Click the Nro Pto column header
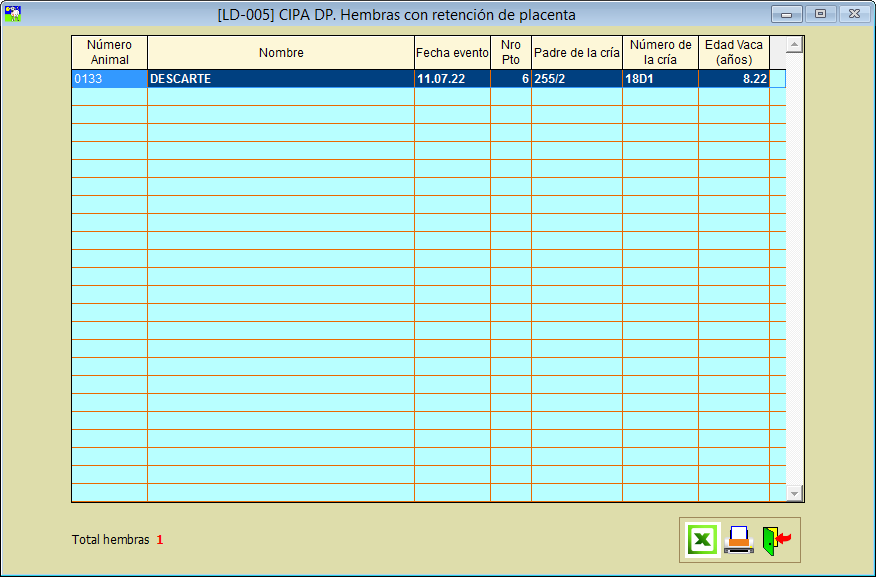Screen dimensions: 876x577 tap(510, 52)
